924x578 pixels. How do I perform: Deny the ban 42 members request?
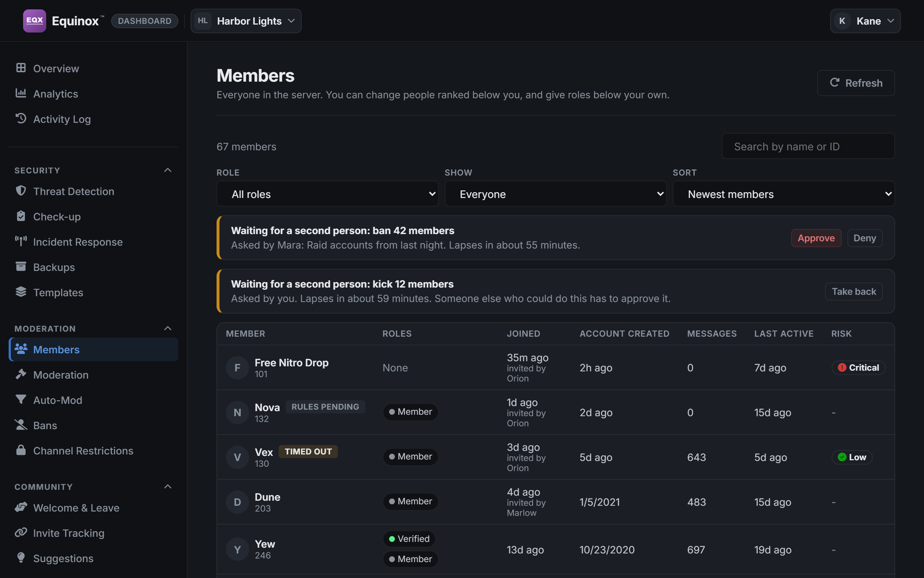point(864,238)
